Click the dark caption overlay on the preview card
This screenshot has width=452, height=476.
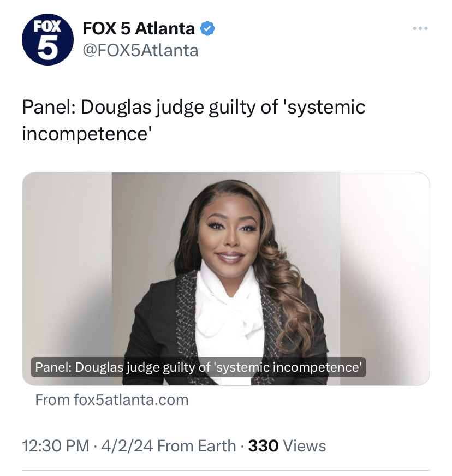coord(198,367)
